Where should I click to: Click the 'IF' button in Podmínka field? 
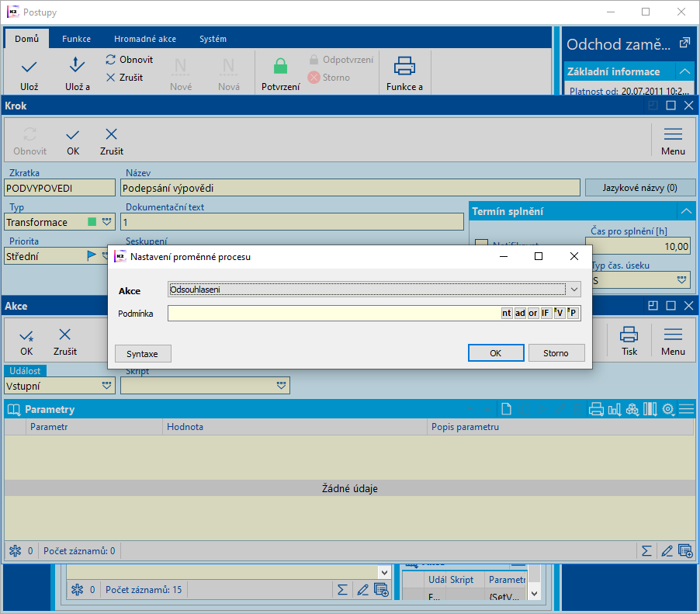546,313
